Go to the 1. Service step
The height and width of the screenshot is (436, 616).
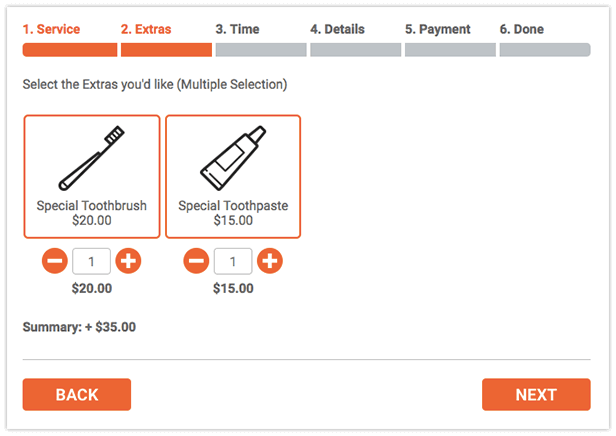point(51,29)
